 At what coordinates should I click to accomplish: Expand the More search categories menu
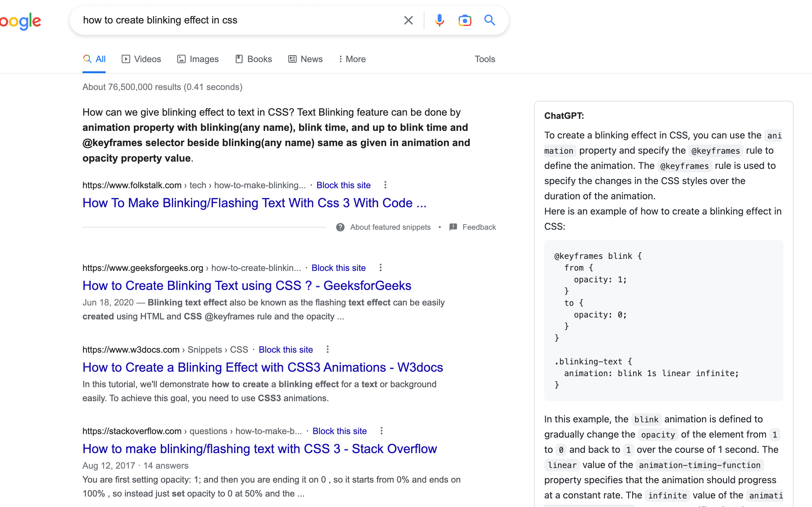[x=352, y=59]
